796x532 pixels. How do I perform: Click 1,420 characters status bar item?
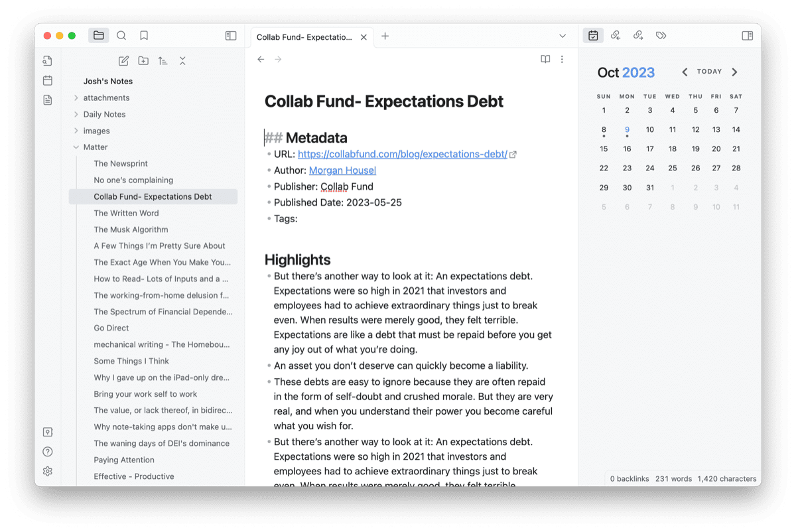727,479
